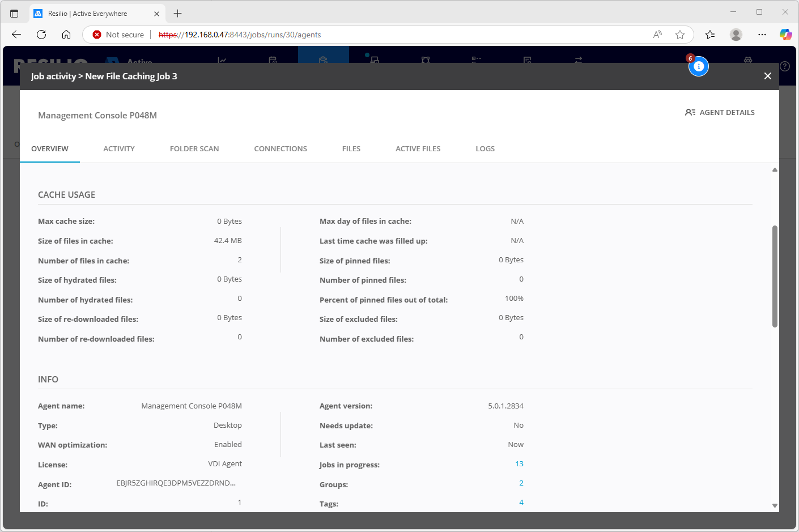Click the blue info notification icon
The height and width of the screenshot is (532, 799).
pos(698,66)
